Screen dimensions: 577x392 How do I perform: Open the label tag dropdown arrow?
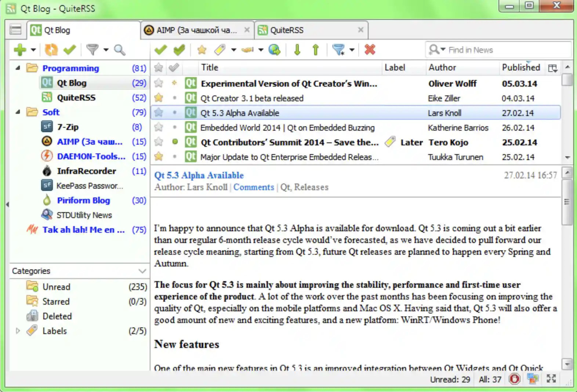pos(233,50)
